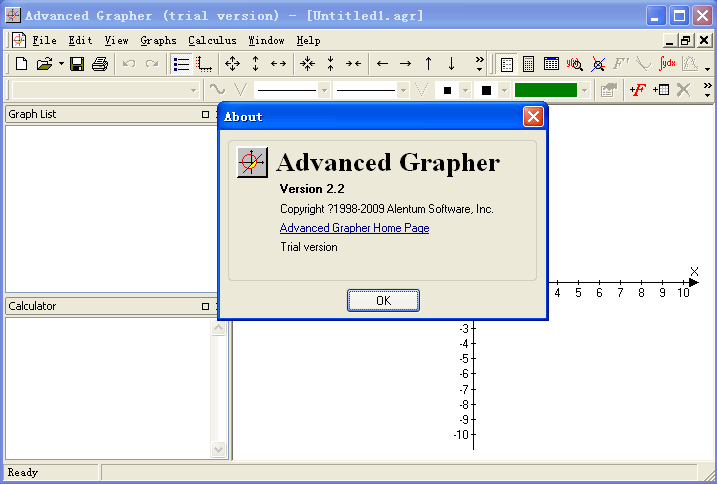Click the curve line style icon

[x=217, y=90]
